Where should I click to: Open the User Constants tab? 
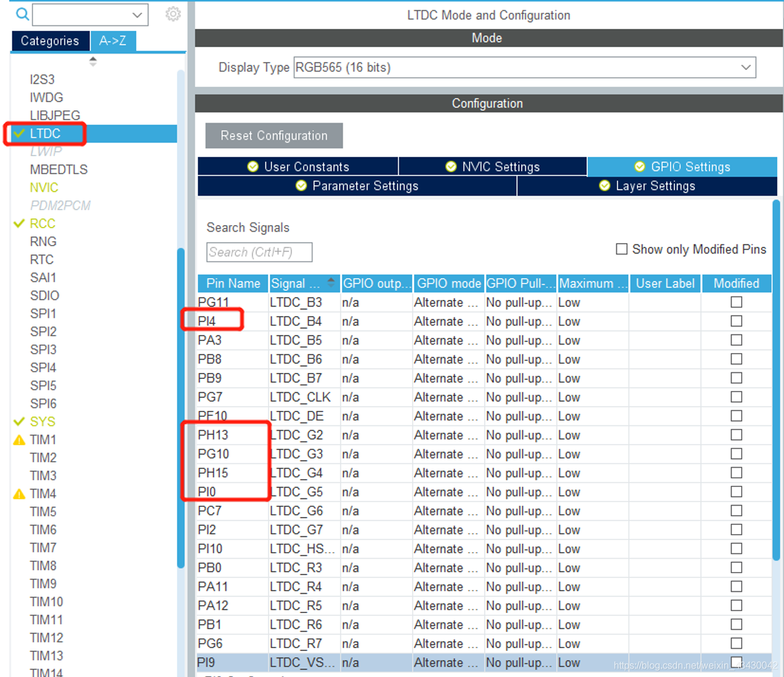click(x=298, y=167)
